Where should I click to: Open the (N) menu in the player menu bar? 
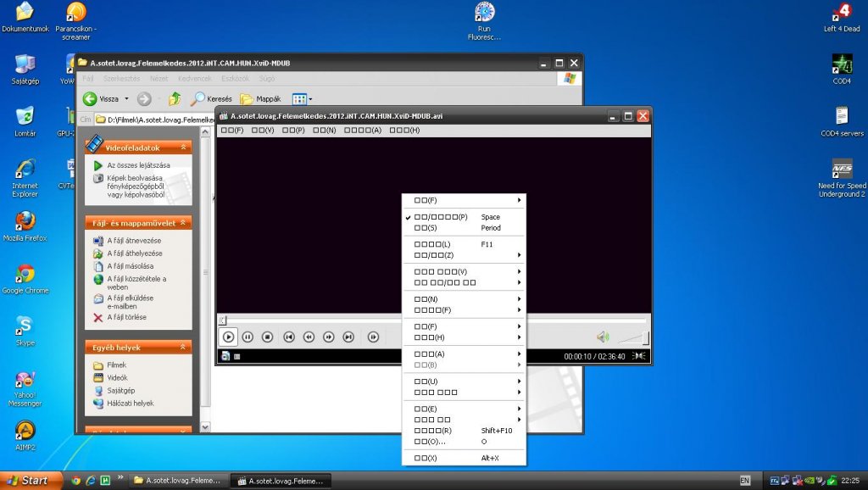pyautogui.click(x=325, y=130)
